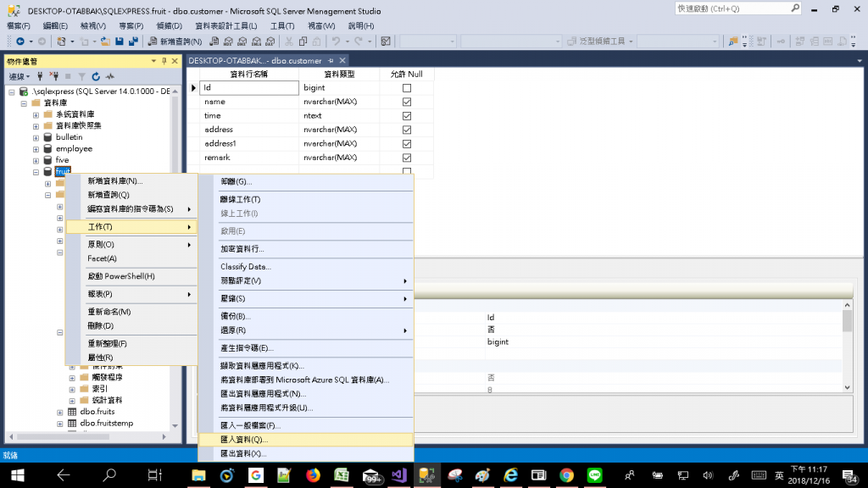Screen dimensions: 868x488
Task: Expand the five database node
Action: (36, 160)
